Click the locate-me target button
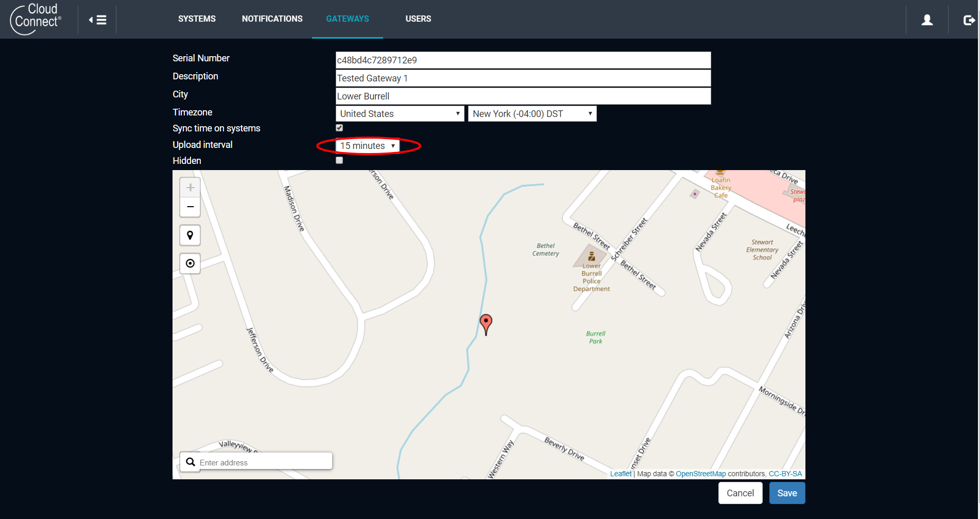 [190, 263]
